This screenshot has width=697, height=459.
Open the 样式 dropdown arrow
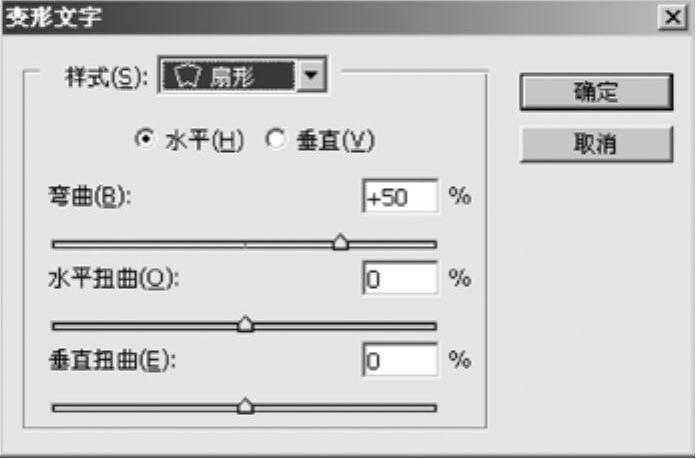[x=311, y=75]
